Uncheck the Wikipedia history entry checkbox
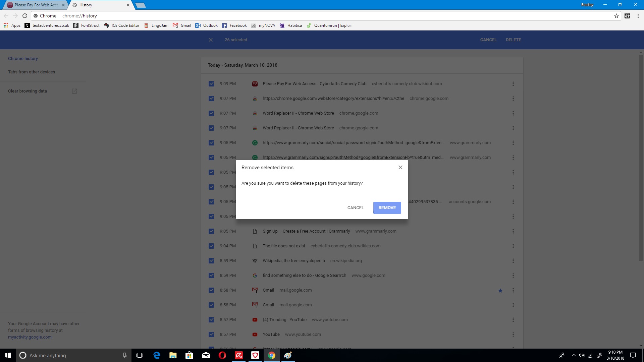The width and height of the screenshot is (644, 362). 211,261
